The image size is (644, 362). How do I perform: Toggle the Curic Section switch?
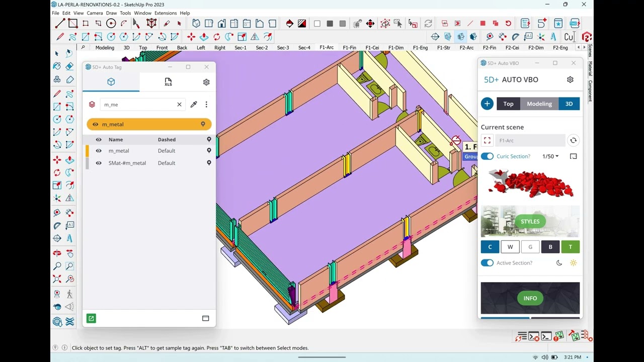[x=487, y=156]
